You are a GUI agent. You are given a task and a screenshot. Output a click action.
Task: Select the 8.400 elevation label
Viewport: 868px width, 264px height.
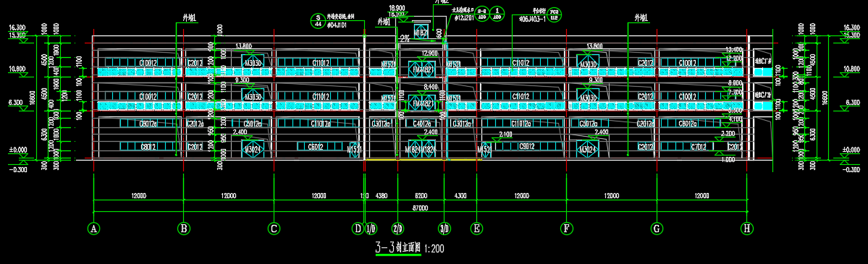coord(430,87)
